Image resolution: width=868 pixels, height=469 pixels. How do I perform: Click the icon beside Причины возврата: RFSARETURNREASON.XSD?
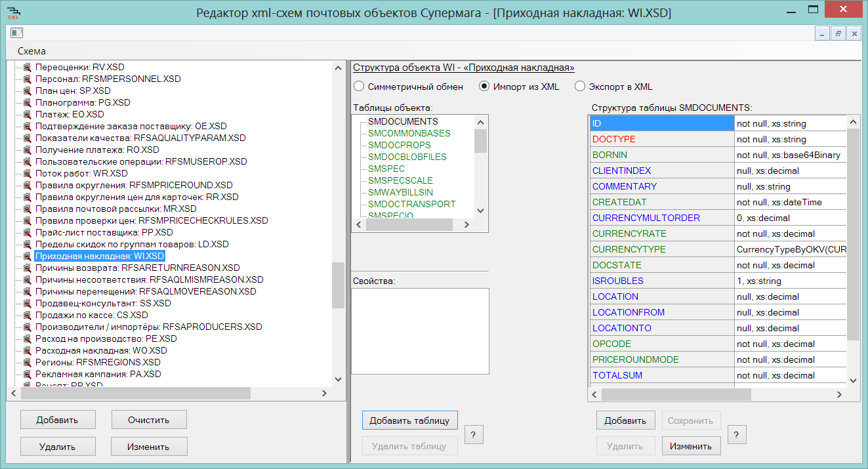click(28, 268)
